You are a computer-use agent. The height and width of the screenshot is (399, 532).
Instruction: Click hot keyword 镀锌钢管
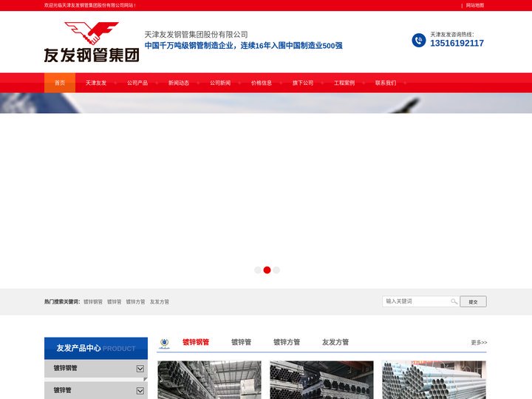(93, 301)
